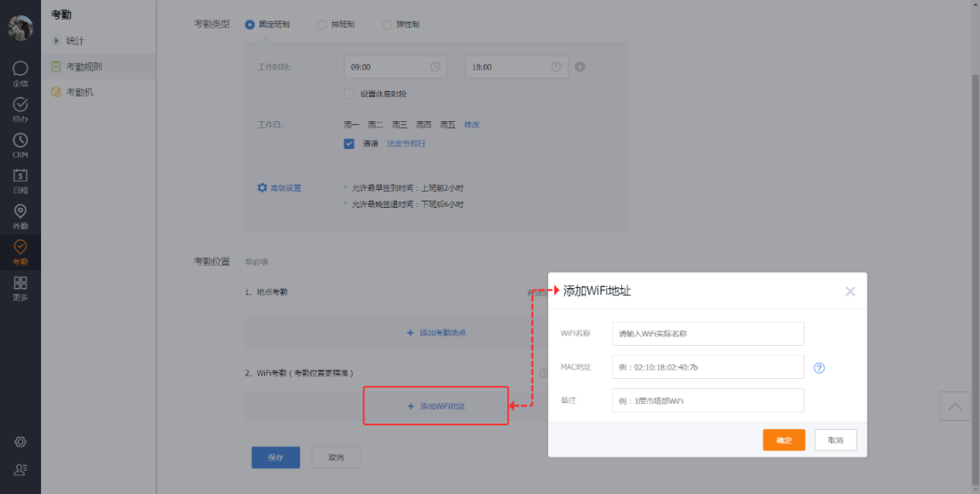Focus the MAC地址 input field
Image resolution: width=980 pixels, height=494 pixels.
coord(708,367)
